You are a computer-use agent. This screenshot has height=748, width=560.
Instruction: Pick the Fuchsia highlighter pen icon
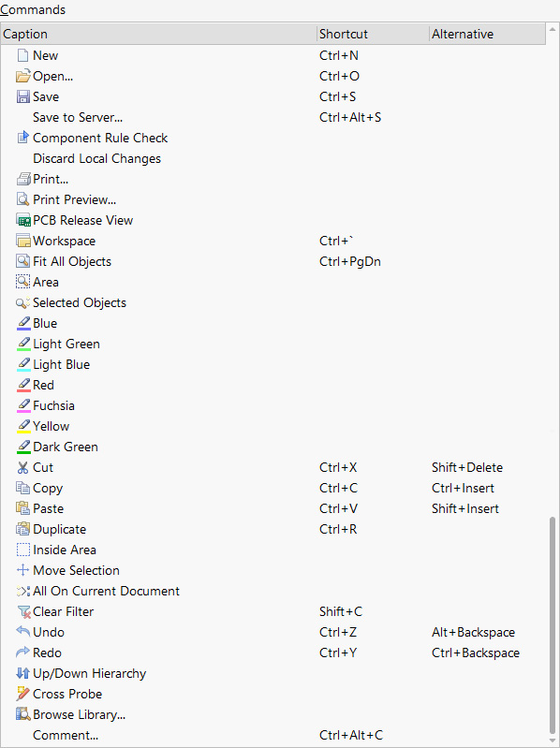click(23, 405)
